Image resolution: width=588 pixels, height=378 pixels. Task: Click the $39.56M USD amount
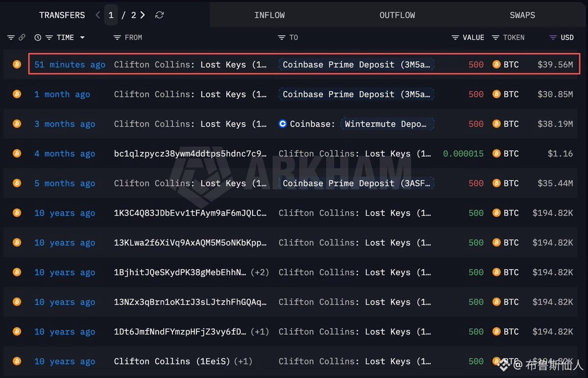click(x=555, y=64)
